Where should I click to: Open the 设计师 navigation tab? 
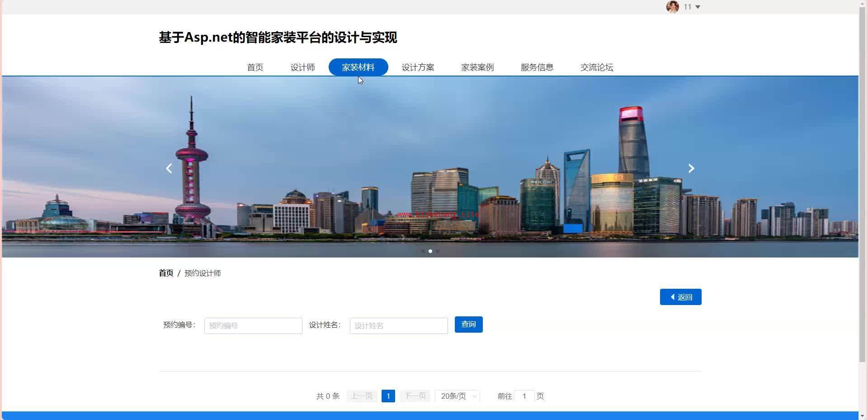302,67
